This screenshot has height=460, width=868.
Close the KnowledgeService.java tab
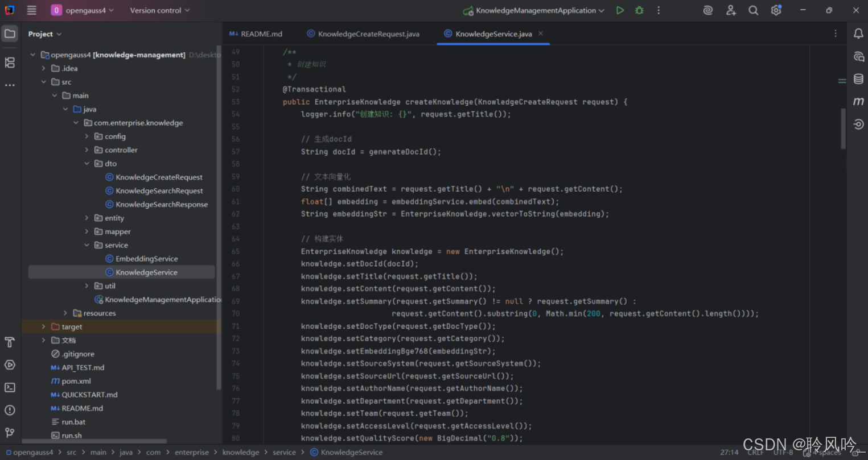(x=541, y=34)
